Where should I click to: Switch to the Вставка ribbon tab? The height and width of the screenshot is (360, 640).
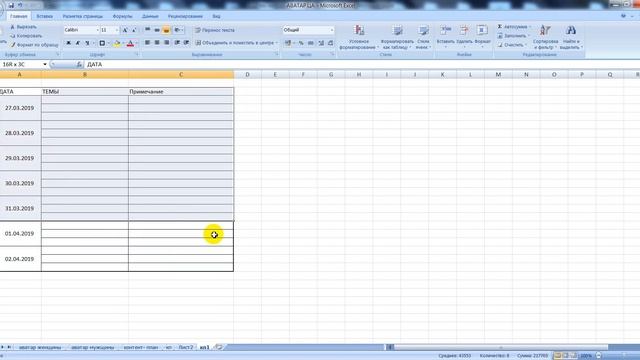tap(44, 16)
